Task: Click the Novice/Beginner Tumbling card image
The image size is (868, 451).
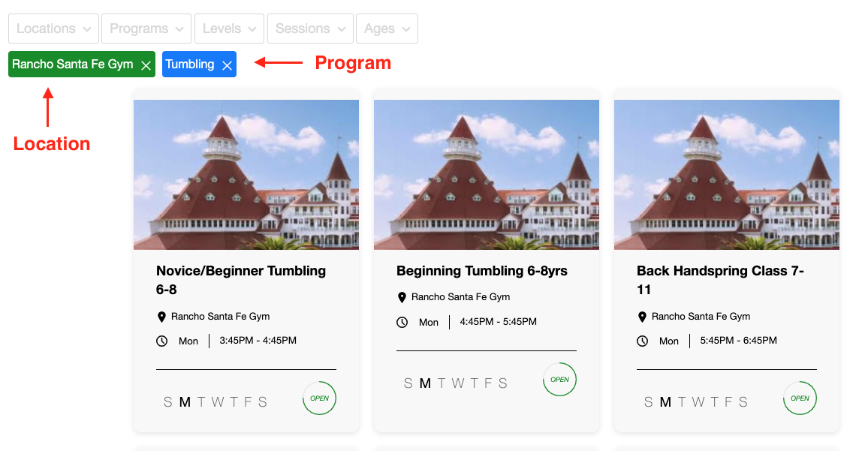Action: coord(246,174)
